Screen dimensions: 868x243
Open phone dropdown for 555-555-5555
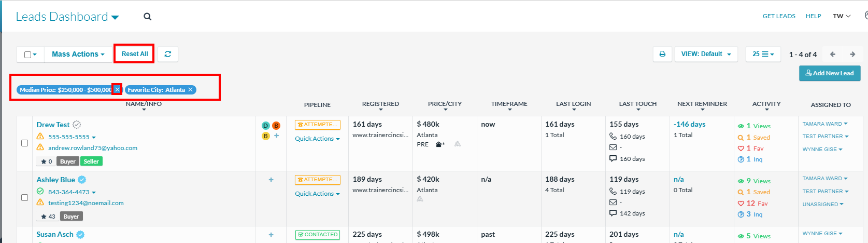(x=94, y=138)
